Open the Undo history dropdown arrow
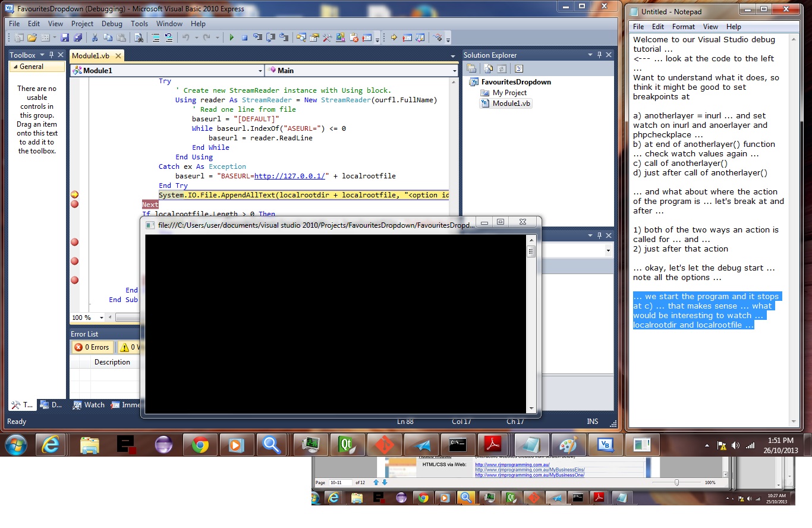The width and height of the screenshot is (812, 528). point(197,37)
